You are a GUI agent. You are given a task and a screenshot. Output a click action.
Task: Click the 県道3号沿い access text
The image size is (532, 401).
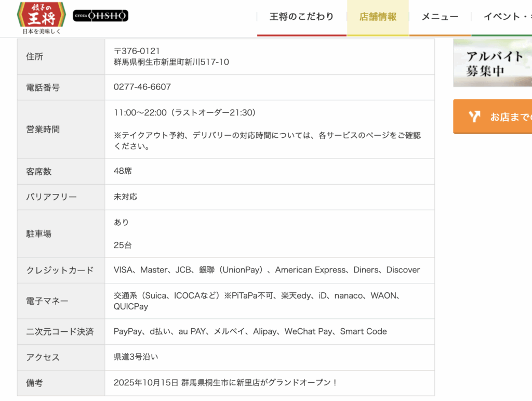coord(135,357)
